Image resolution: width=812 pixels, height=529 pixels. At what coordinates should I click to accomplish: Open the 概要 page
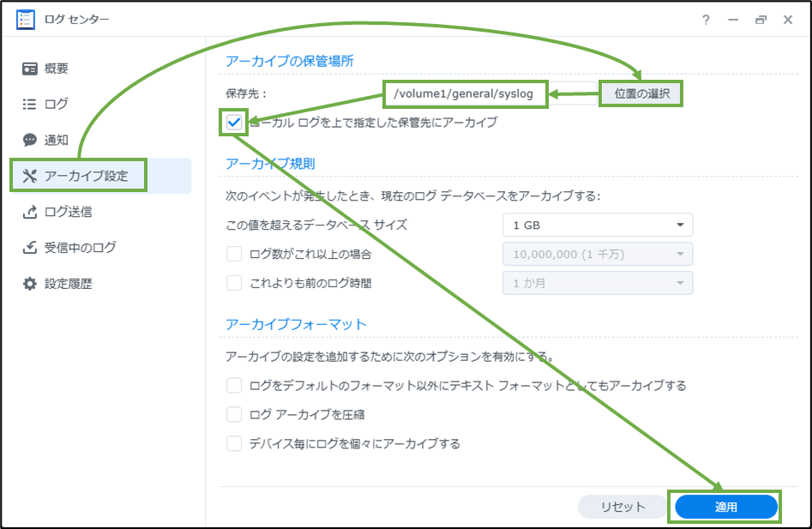pyautogui.click(x=100, y=69)
